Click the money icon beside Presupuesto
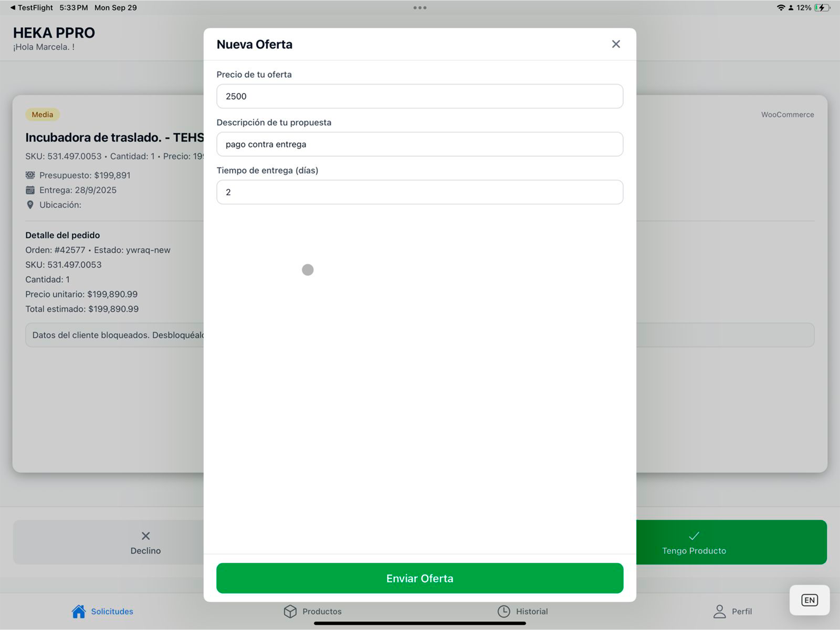 (30, 175)
